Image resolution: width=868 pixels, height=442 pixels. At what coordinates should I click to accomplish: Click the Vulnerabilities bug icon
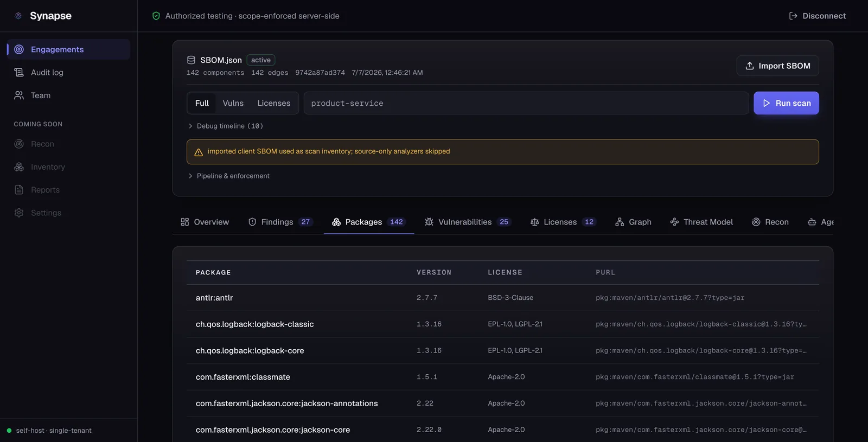[x=429, y=222]
